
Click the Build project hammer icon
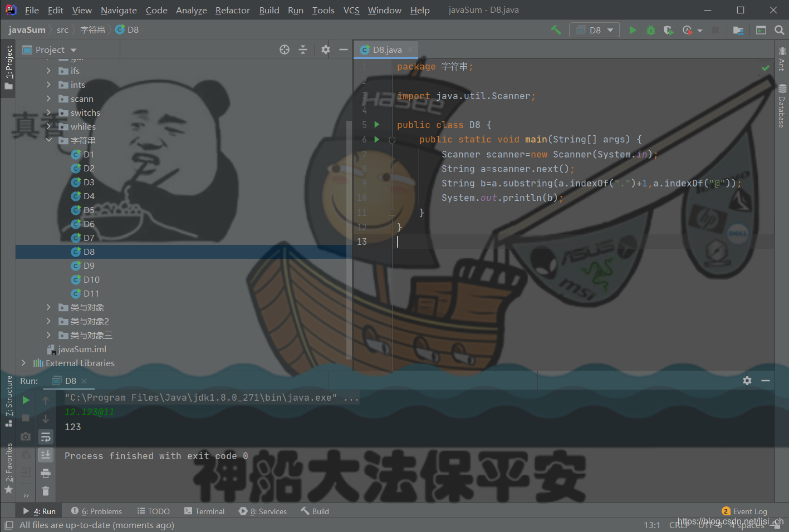(x=556, y=30)
